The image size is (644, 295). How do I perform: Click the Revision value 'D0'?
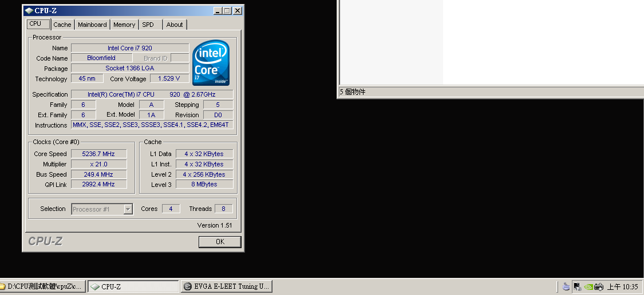218,115
